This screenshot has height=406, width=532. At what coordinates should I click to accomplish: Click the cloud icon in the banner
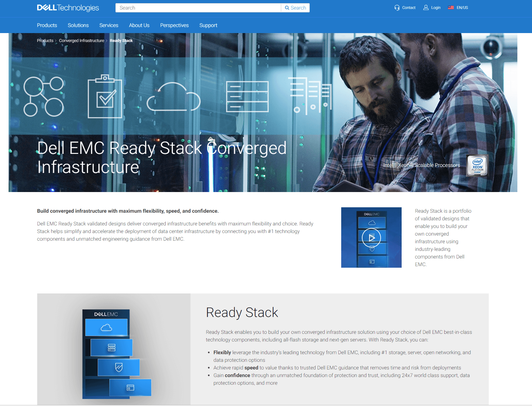coord(174,97)
